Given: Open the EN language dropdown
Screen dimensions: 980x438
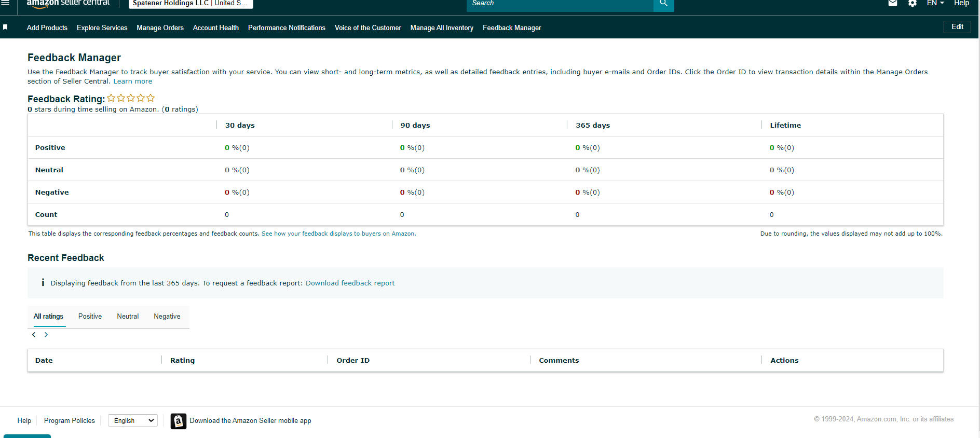Looking at the screenshot, I should tap(935, 3).
